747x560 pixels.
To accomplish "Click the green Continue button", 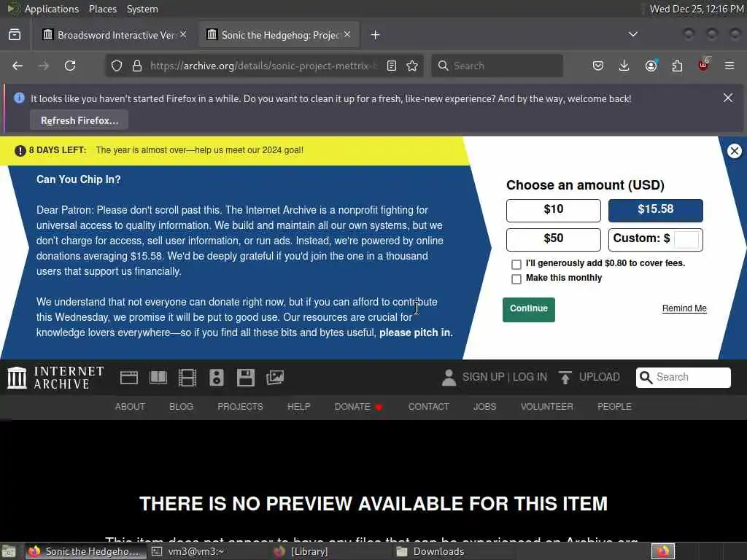I will coord(529,309).
